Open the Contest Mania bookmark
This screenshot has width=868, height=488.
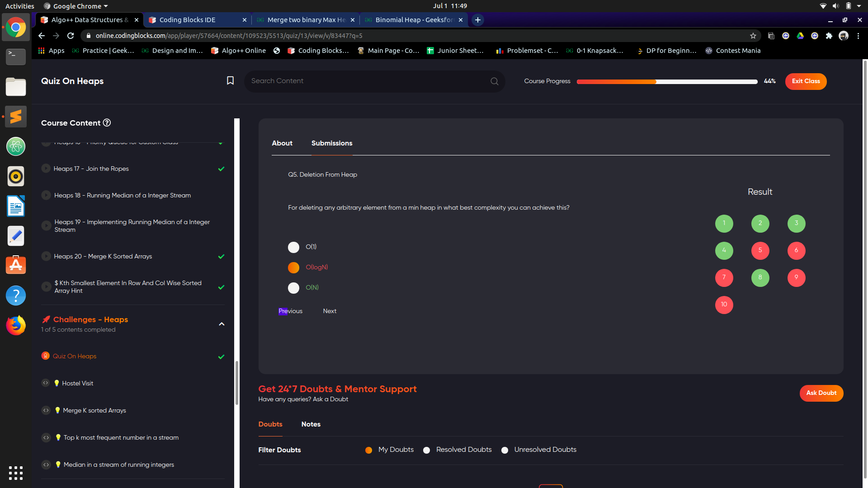click(x=733, y=51)
